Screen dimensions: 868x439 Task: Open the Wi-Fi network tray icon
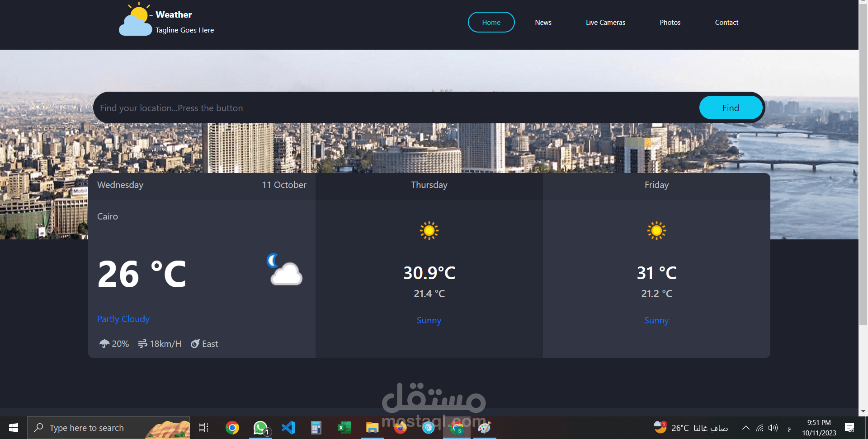click(760, 428)
